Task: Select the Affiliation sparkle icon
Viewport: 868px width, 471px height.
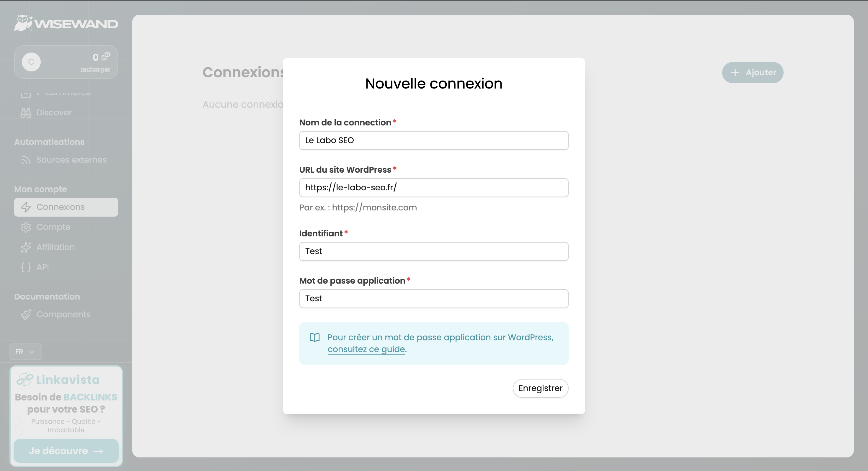Action: 26,247
